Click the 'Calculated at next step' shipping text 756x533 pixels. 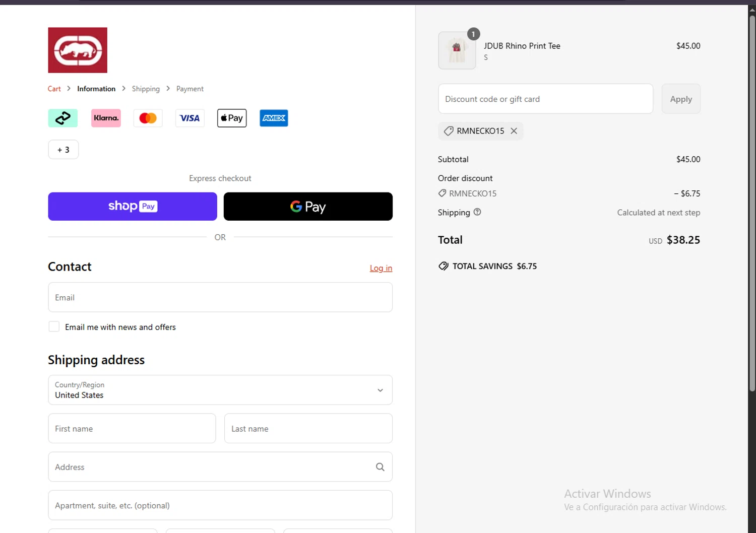click(659, 213)
